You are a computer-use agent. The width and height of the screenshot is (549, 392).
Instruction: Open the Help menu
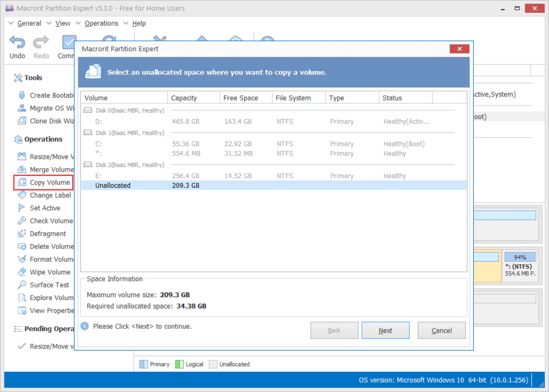coord(139,23)
